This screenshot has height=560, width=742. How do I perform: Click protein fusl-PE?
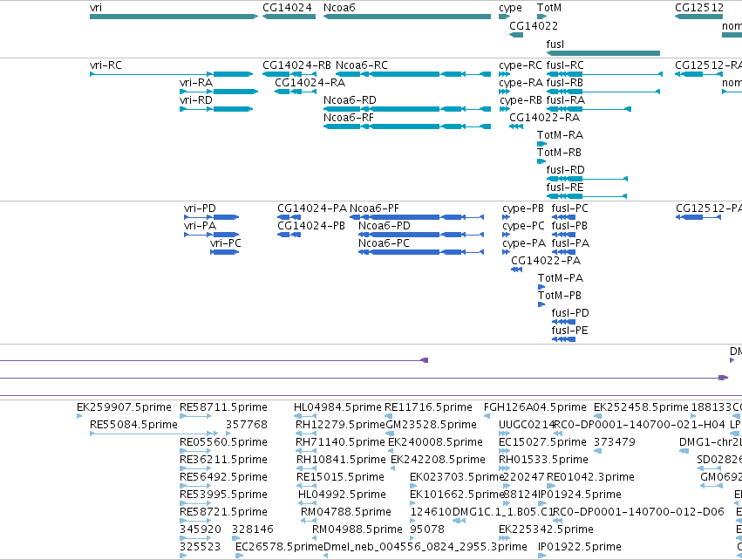tap(563, 340)
